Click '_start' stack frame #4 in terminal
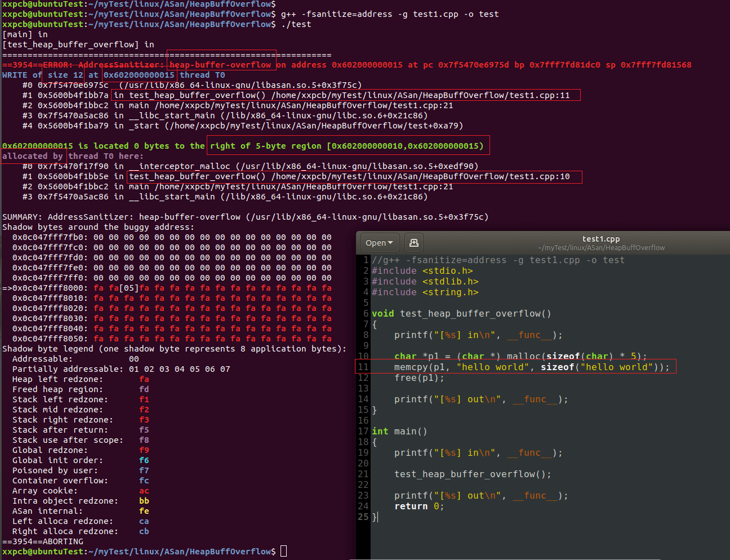Viewport: 730px width, 560px height. pos(243,126)
